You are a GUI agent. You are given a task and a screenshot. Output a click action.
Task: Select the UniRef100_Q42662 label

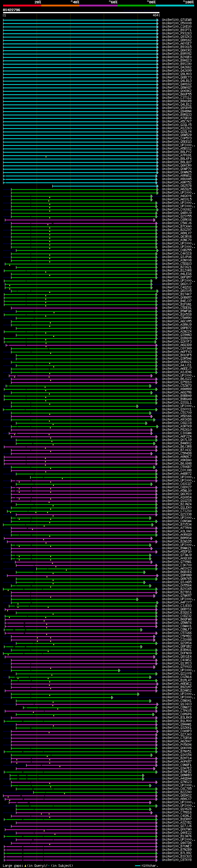(x=177, y=67)
